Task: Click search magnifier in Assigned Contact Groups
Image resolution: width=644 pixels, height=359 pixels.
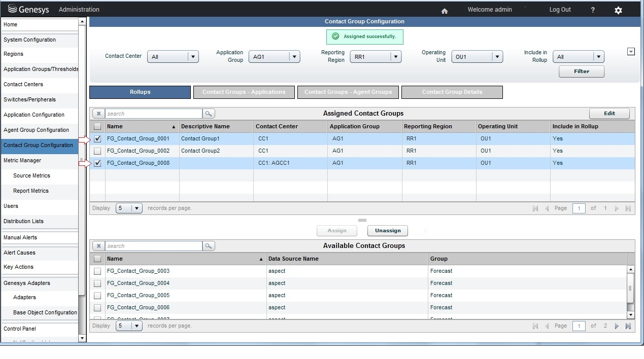Action: [x=209, y=114]
